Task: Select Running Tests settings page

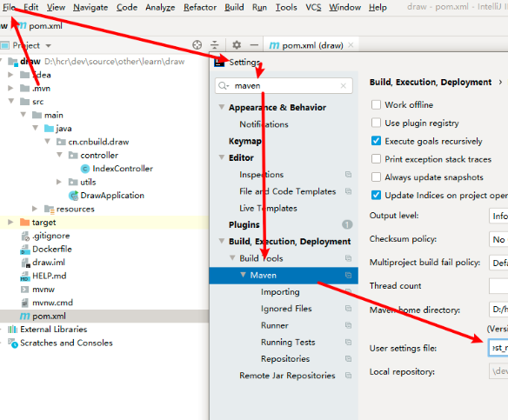Action: point(288,343)
